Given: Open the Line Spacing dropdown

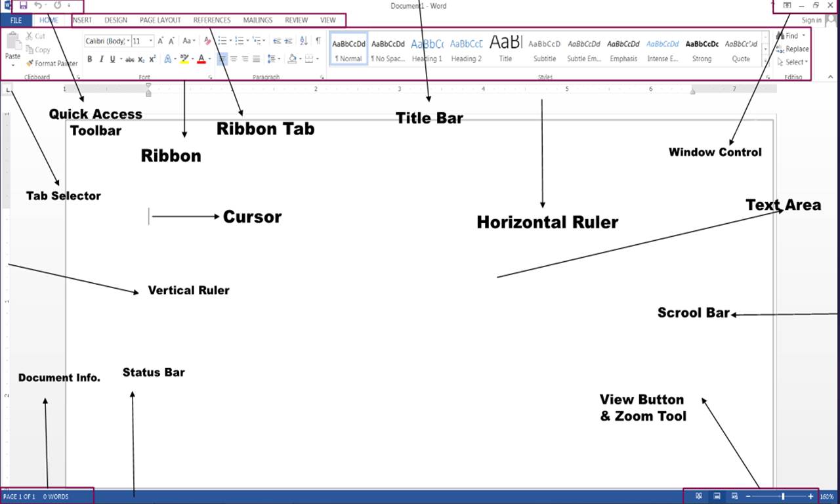Looking at the screenshot, I should point(272,58).
